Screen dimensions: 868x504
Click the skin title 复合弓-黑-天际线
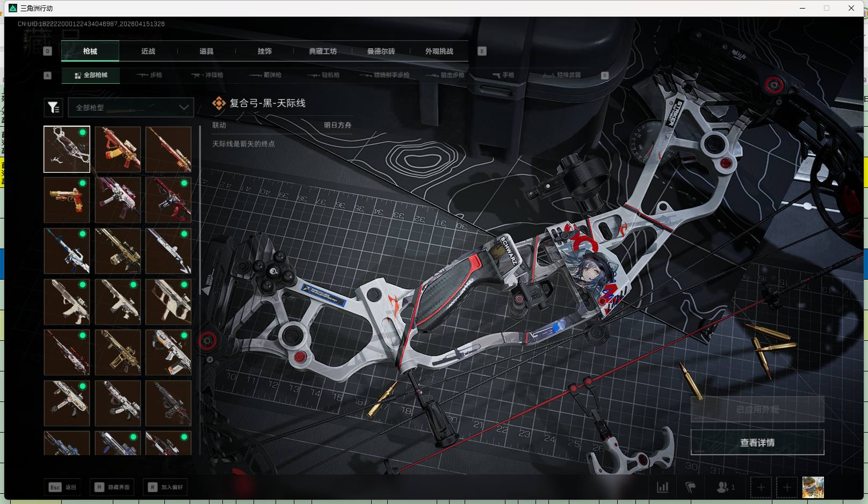(x=267, y=103)
